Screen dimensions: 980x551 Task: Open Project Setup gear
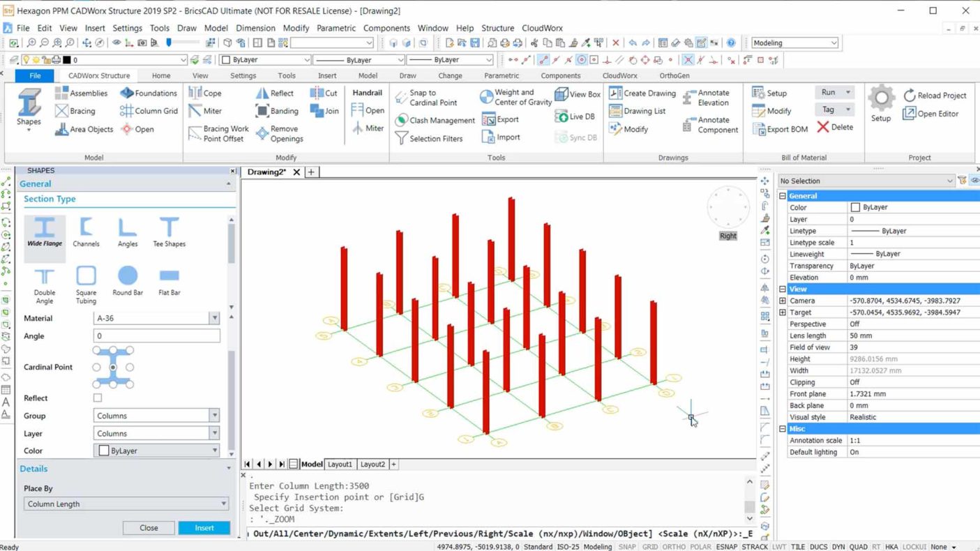click(x=881, y=105)
